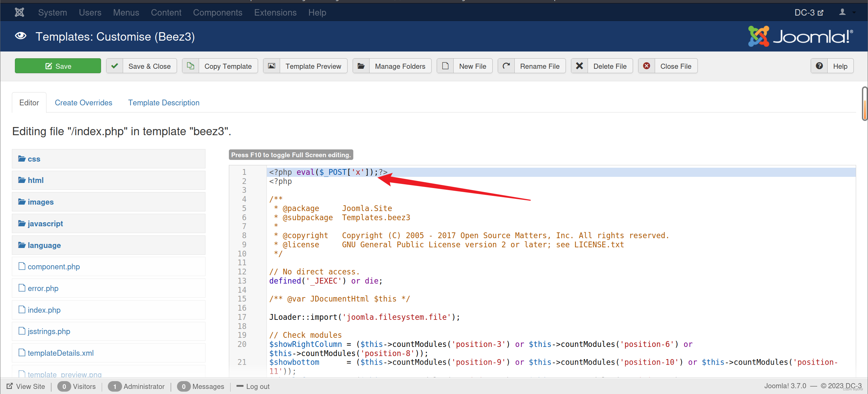The height and width of the screenshot is (394, 868).
Task: Click the Help question mark icon
Action: (x=819, y=66)
